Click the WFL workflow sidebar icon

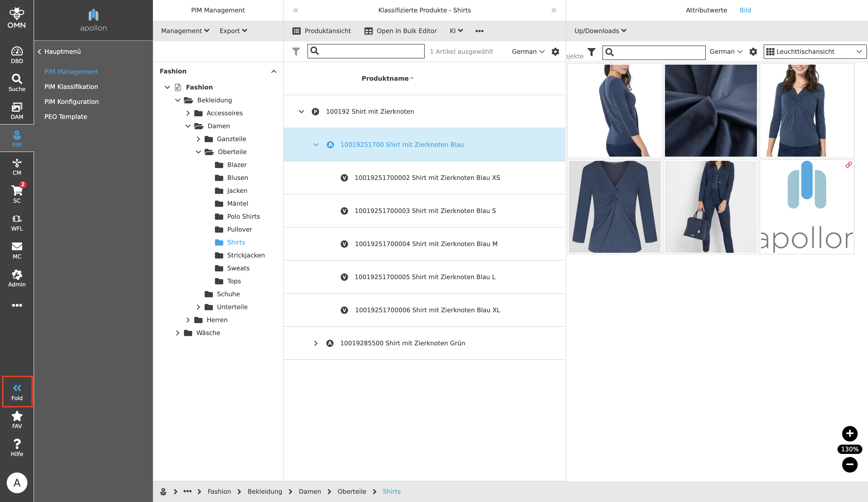[17, 222]
